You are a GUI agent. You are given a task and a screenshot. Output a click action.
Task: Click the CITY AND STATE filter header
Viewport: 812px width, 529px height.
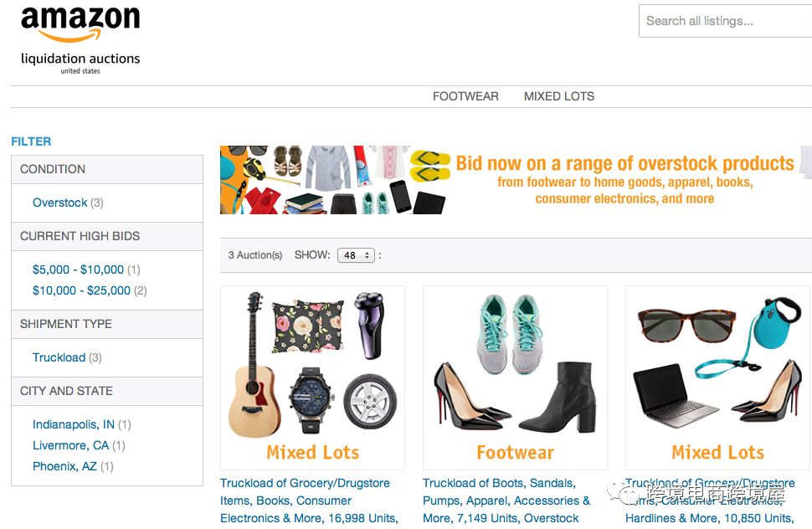107,391
